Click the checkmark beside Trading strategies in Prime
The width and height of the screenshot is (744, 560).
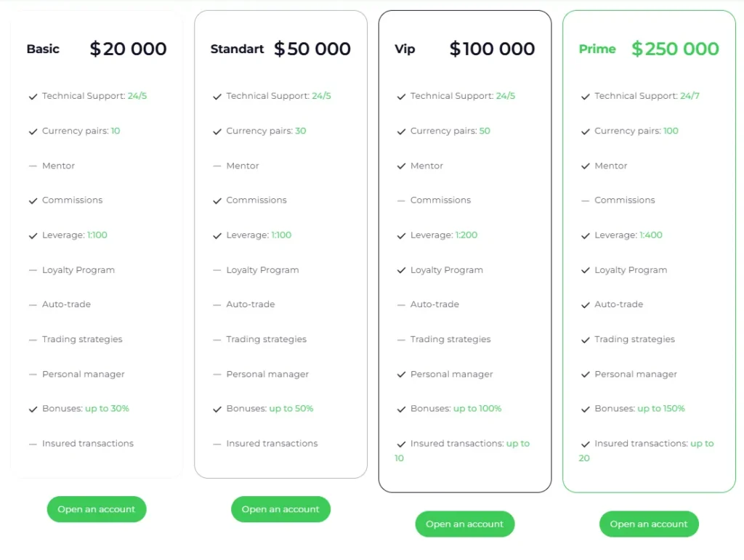[586, 340]
